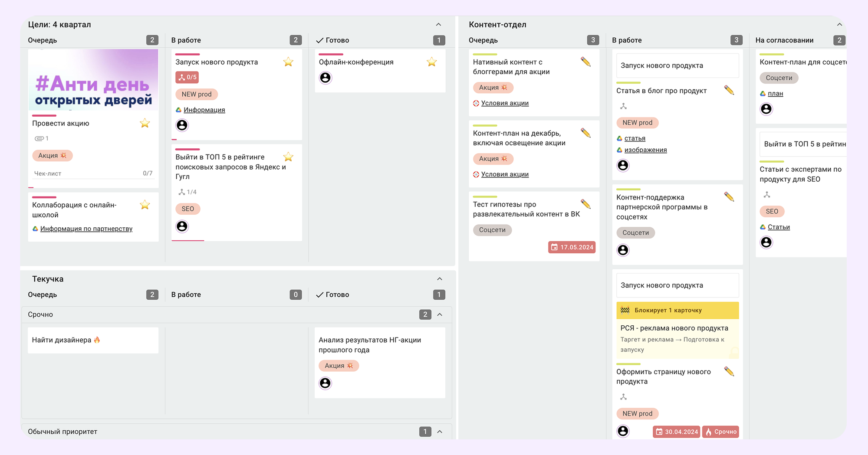Click the 'Блокирует 1 карточку' yellow banner
Screen dimensions: 868x455
(677, 310)
